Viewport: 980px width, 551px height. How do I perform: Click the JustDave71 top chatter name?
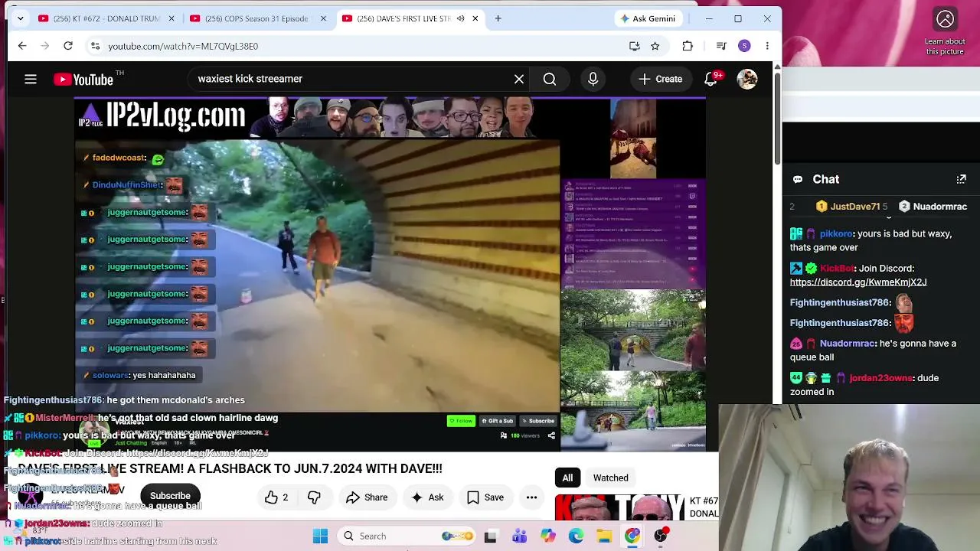coord(854,207)
